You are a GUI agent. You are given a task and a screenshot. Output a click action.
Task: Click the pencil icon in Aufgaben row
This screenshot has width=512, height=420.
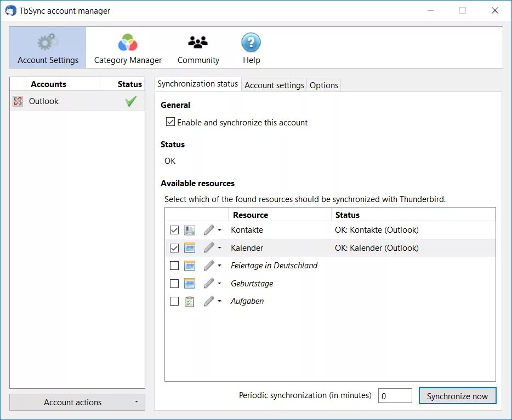click(209, 301)
